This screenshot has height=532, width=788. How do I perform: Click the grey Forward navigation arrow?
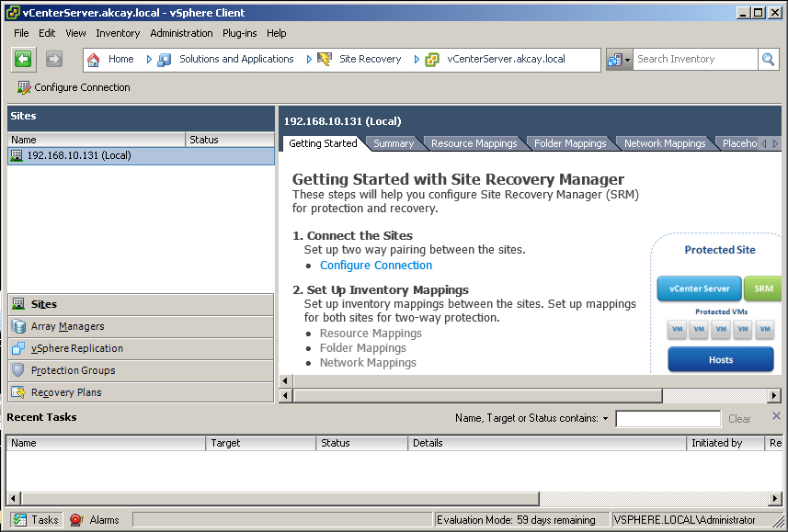tap(53, 59)
